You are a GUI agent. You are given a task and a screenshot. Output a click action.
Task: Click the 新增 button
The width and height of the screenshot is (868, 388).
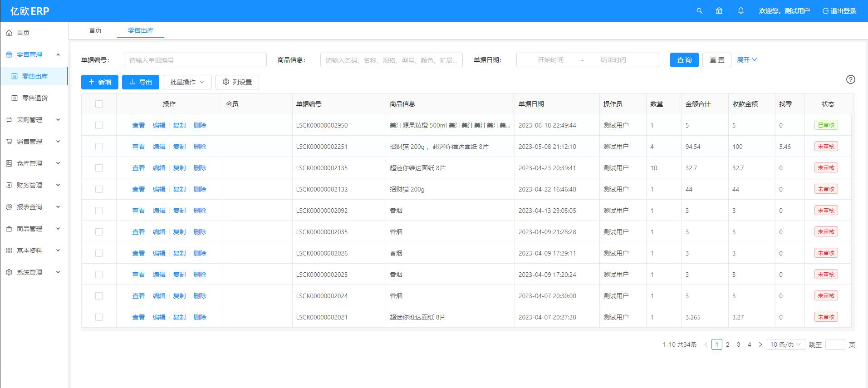(100, 82)
